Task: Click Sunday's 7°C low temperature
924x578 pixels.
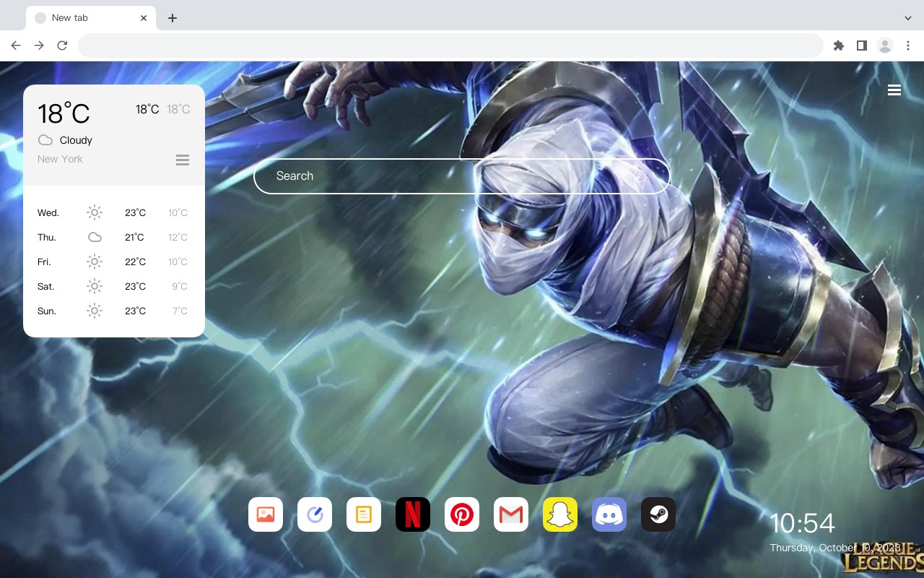Action: (180, 311)
